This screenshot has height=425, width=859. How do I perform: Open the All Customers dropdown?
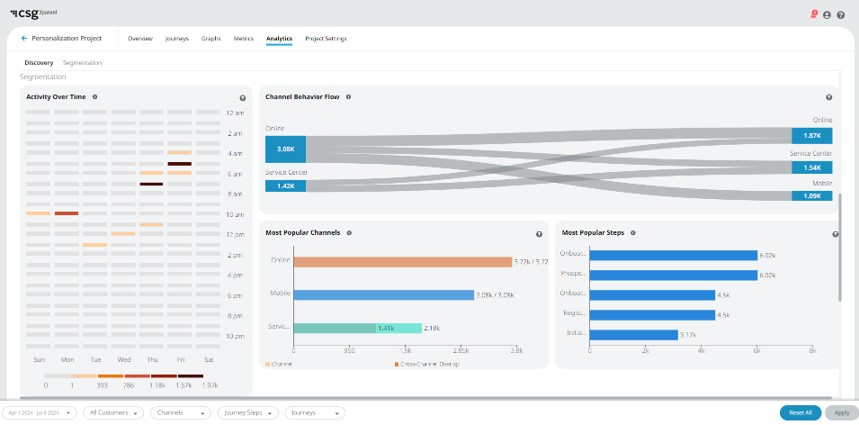coord(113,412)
